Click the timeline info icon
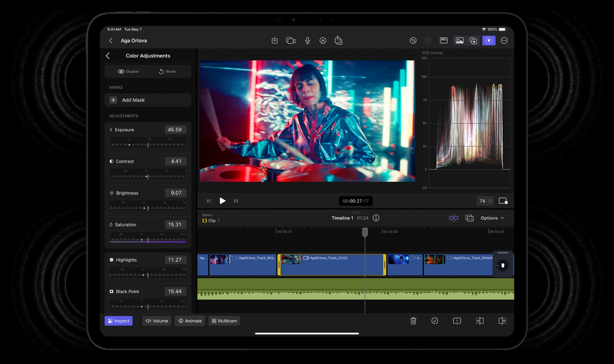This screenshot has height=364, width=614. pos(376,218)
